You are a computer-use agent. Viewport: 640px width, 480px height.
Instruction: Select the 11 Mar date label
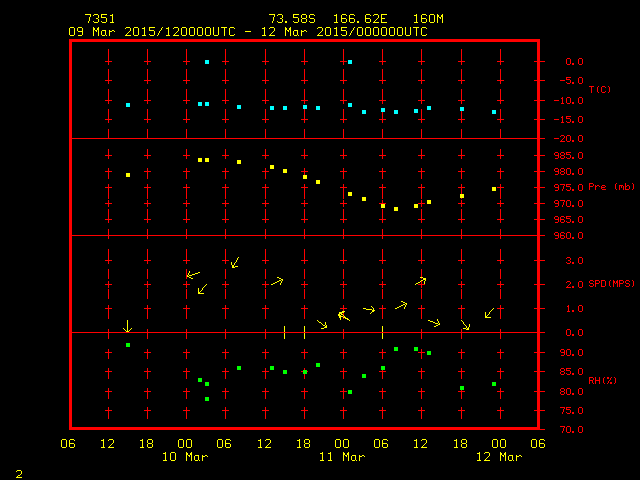pyautogui.click(x=343, y=457)
